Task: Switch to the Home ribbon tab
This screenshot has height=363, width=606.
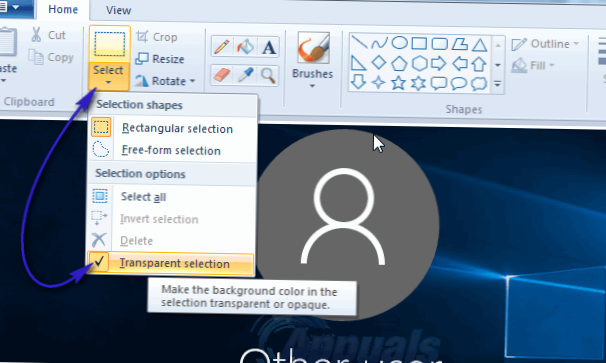Action: [63, 9]
